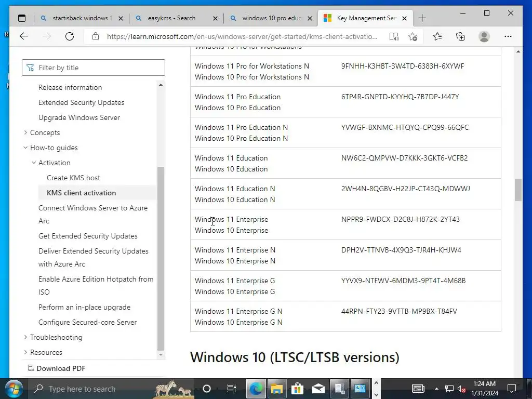Image resolution: width=532 pixels, height=399 pixels.
Task: Click key YVWGF-BXNMC-HTQYQ-CPQ99-66QFC
Action: (405, 128)
